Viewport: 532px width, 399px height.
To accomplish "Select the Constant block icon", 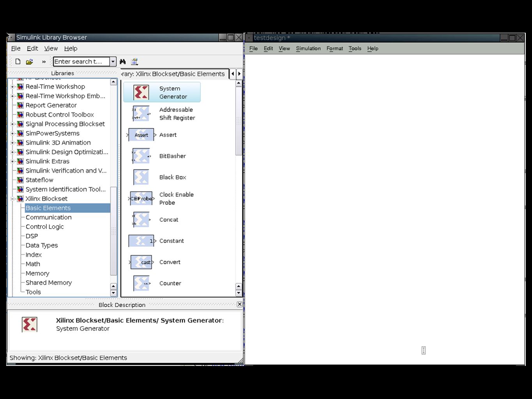I will 142,241.
